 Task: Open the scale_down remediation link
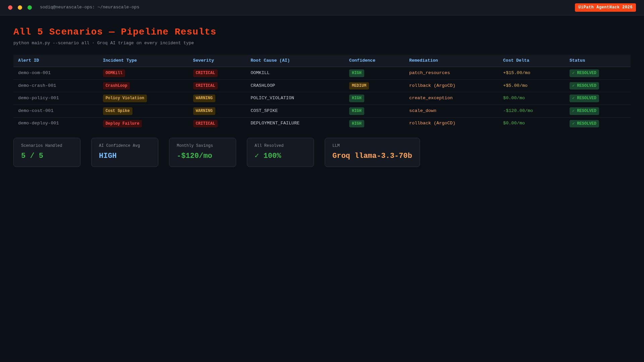point(423,111)
